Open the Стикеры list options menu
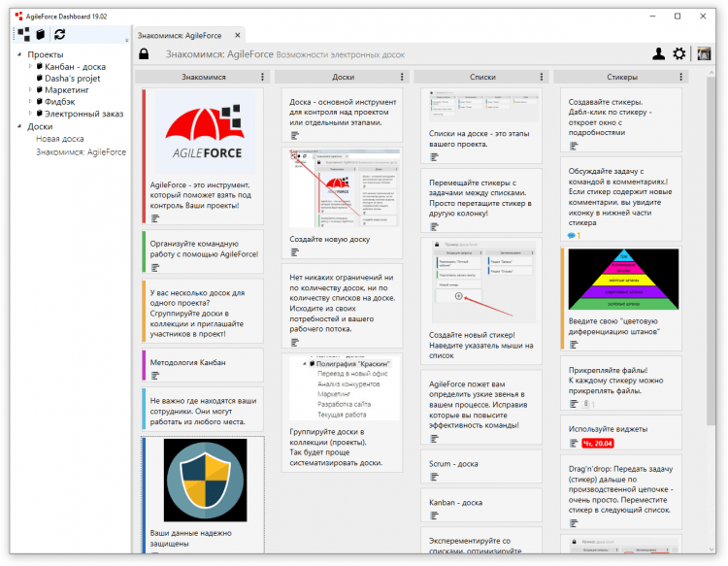The width and height of the screenshot is (728, 566). coord(681,77)
